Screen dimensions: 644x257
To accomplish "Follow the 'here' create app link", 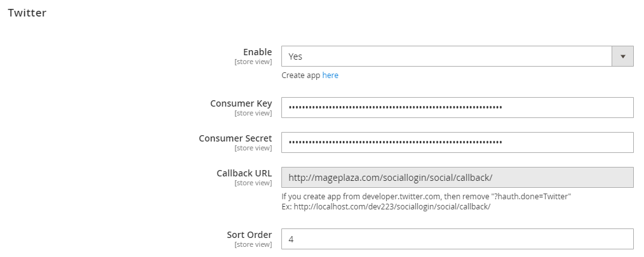I will click(330, 76).
